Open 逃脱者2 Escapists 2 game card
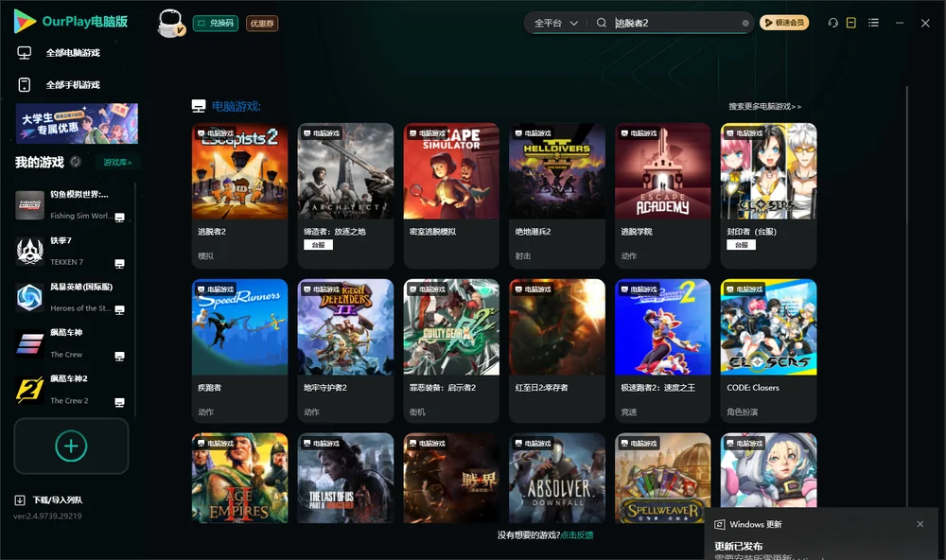The image size is (946, 560). coord(239,196)
